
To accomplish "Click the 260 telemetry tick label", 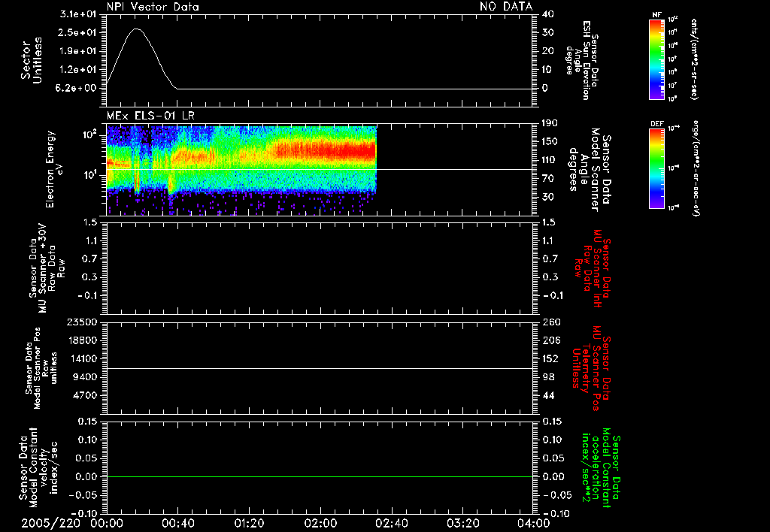I will (x=550, y=322).
